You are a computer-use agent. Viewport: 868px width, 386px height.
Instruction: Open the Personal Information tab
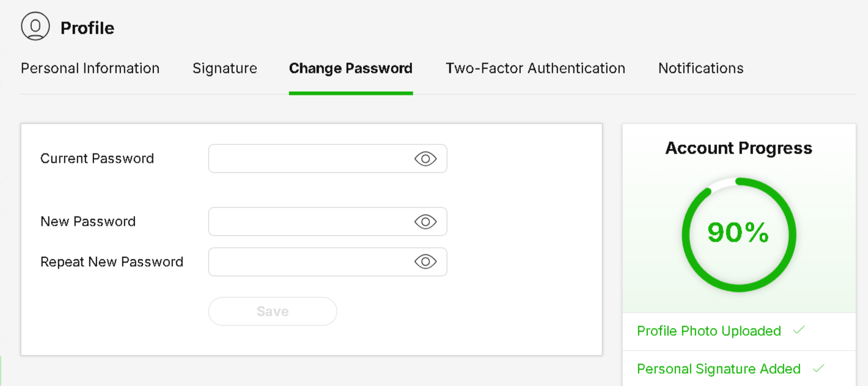90,69
